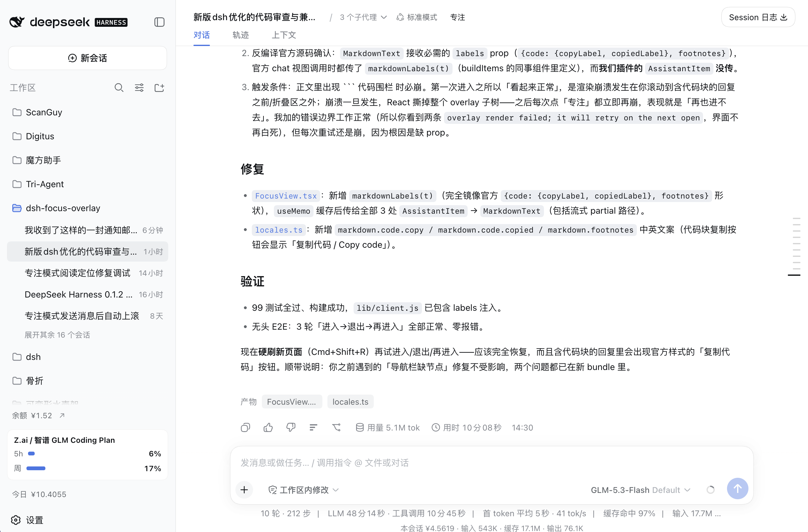The image size is (808, 532).
Task: Click the deepseek whale logo
Action: click(x=17, y=22)
